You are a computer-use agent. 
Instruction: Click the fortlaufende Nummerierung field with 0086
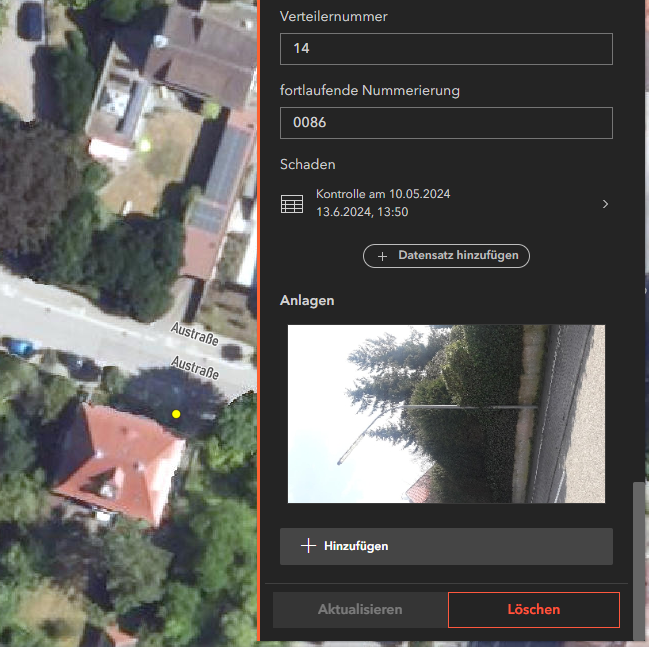(x=446, y=123)
